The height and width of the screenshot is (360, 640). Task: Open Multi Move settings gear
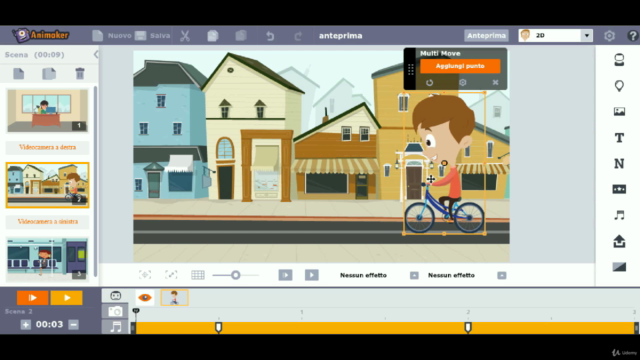462,82
